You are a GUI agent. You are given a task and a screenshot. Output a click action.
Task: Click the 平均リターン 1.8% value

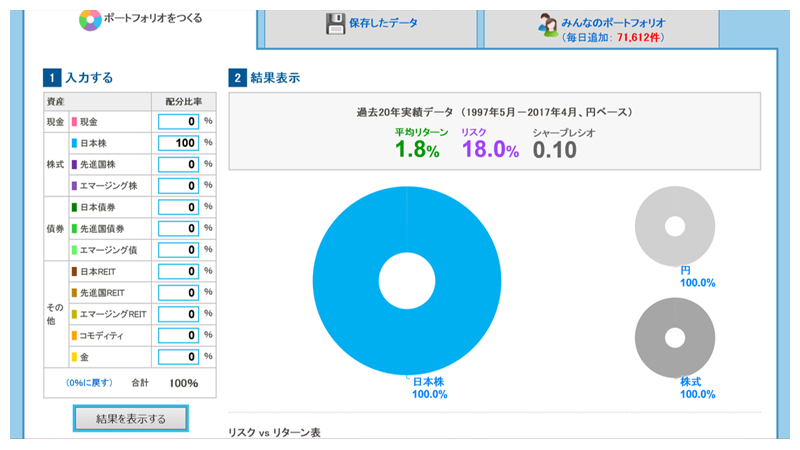[x=417, y=149]
